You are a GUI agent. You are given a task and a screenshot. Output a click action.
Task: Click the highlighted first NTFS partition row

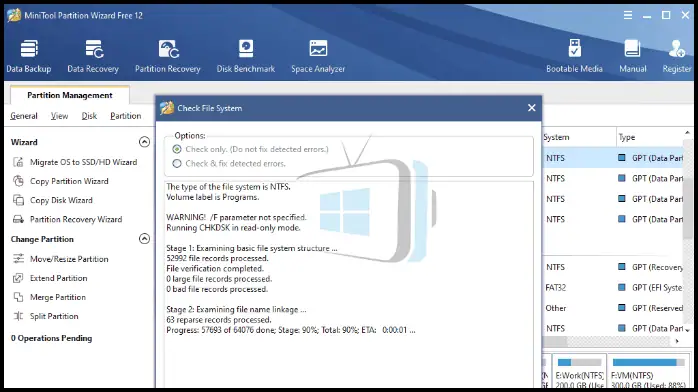(613, 158)
